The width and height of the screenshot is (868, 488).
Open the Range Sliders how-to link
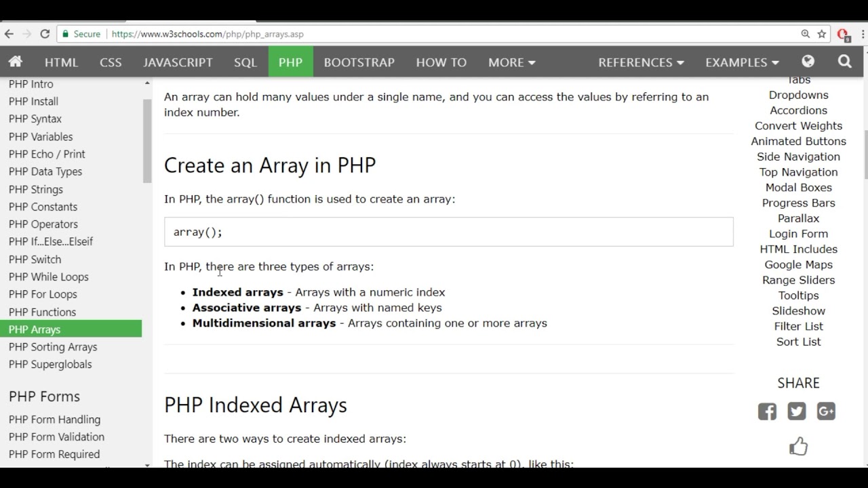coord(798,280)
